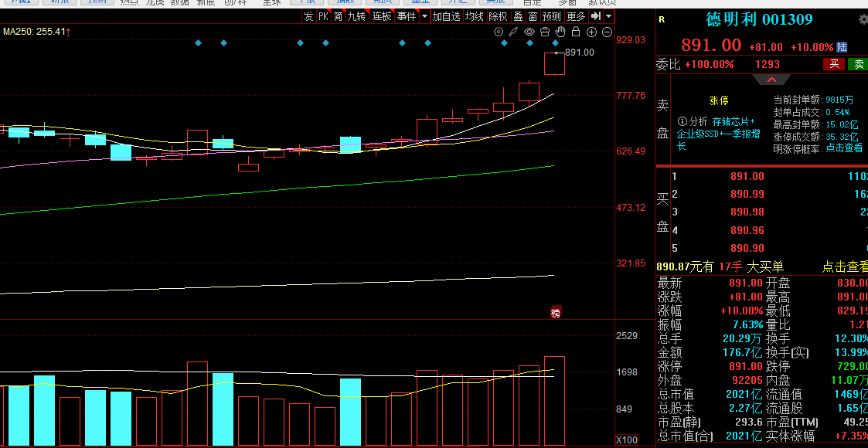Zoom out with the minus icon

coord(608,32)
